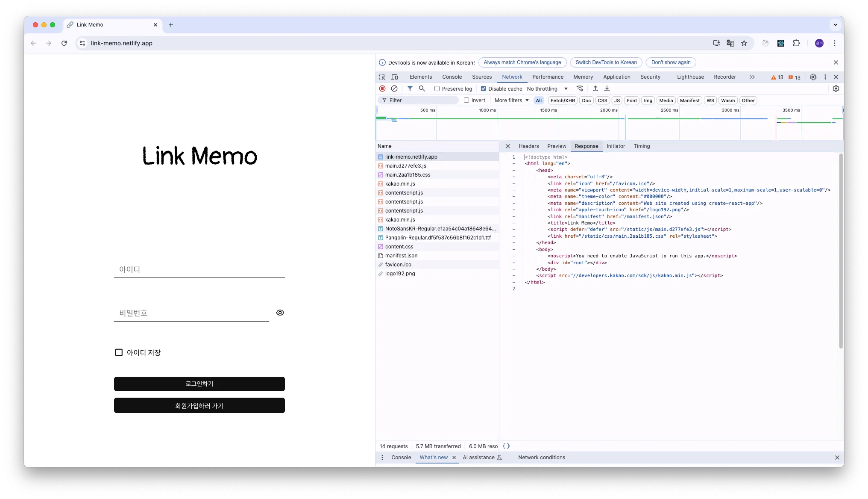Check the 아이디 저장 checkbox
868x499 pixels.
[x=119, y=352]
